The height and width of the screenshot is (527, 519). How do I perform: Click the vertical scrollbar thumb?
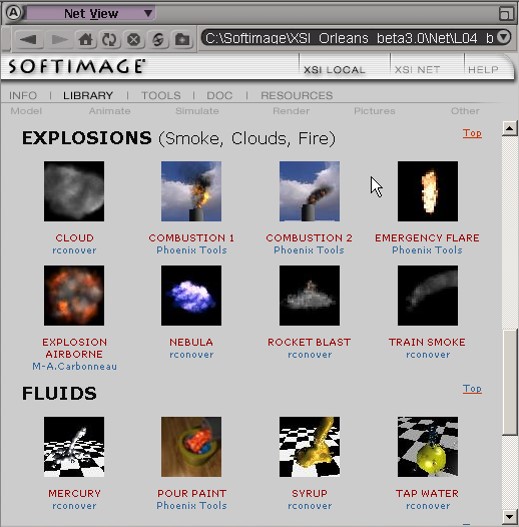tap(510, 382)
